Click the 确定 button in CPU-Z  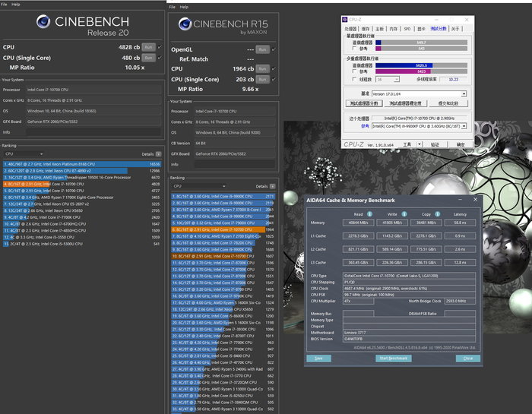461,144
